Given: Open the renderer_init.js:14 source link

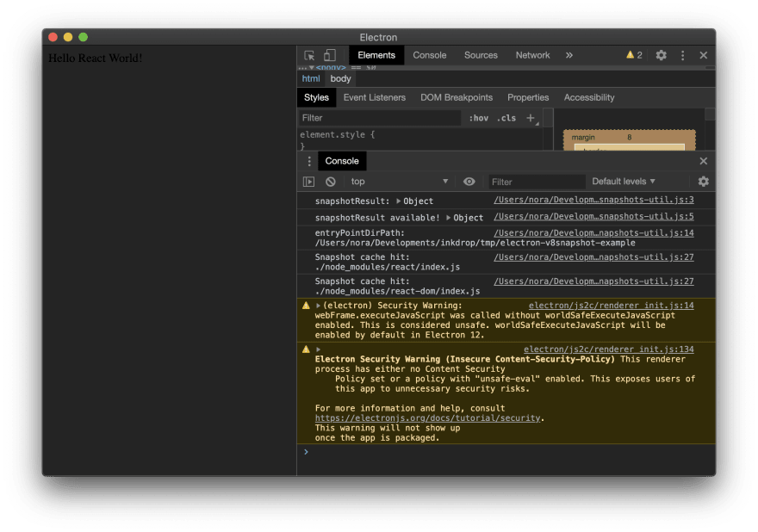Looking at the screenshot, I should tap(611, 306).
